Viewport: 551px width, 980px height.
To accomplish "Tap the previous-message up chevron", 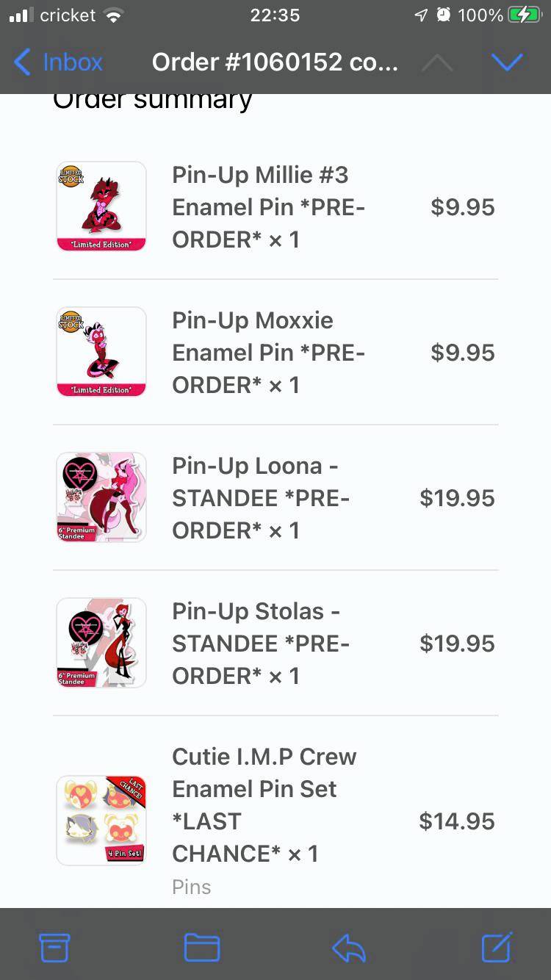I will 437,62.
